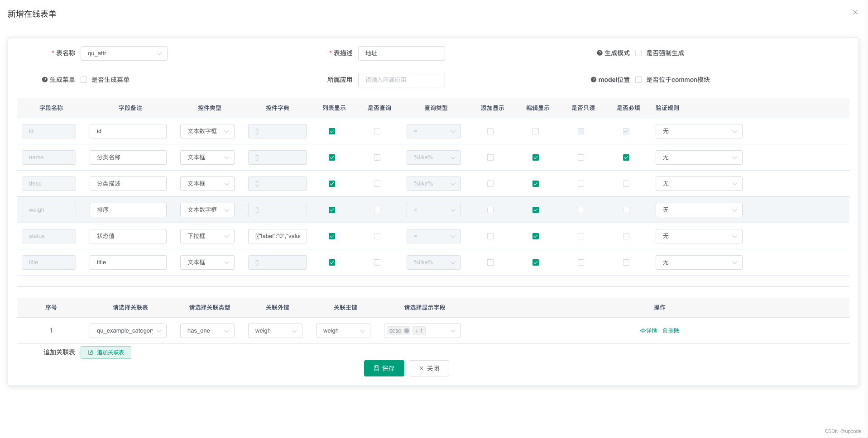Remove the desc tag in display field selector
Image resolution: width=868 pixels, height=438 pixels.
pos(407,331)
